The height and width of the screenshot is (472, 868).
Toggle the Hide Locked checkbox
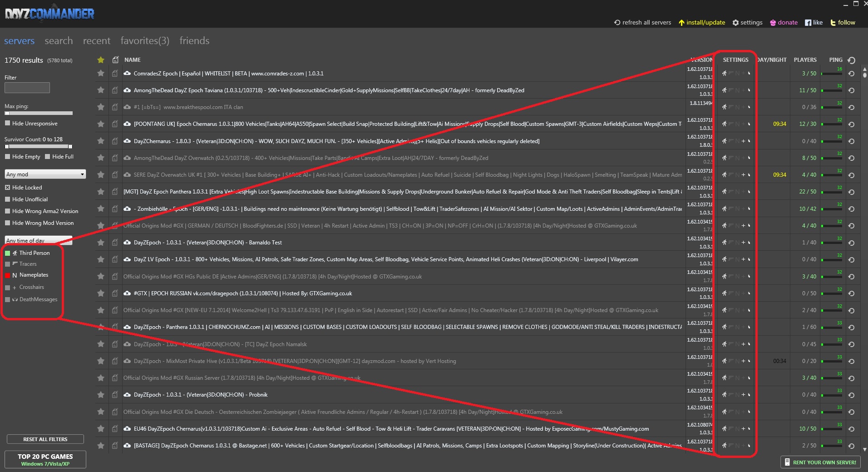[7, 188]
